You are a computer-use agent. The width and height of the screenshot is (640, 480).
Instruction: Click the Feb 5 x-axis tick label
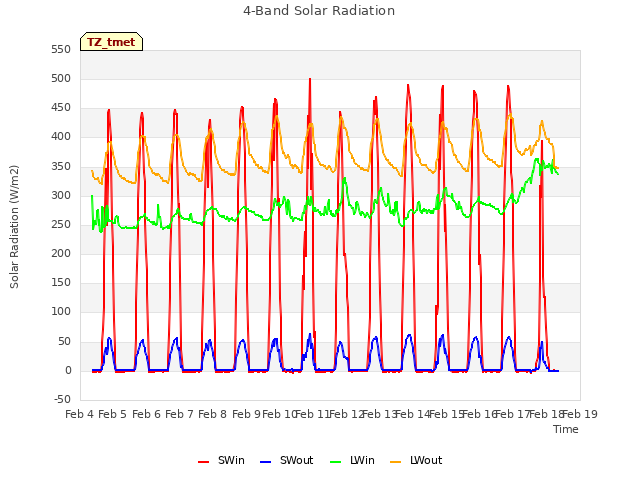113,414
